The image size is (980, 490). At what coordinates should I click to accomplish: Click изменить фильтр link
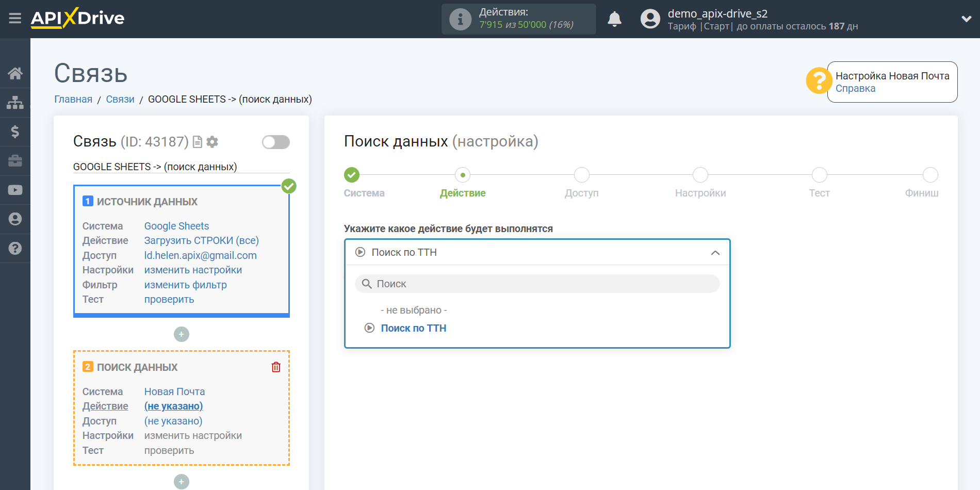point(185,285)
